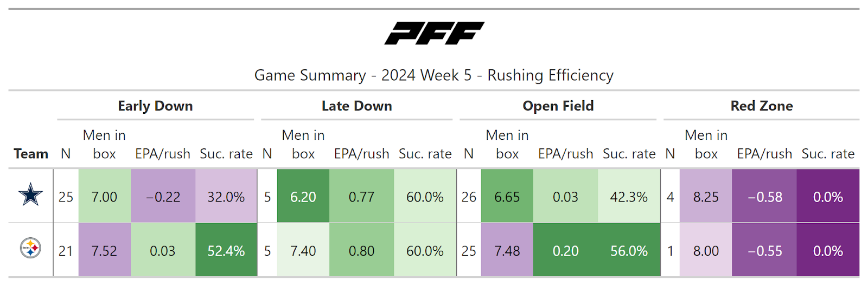Click the Steelers Late Down 0.80 cell
Viewport: 868px width, 286px height.
(361, 251)
